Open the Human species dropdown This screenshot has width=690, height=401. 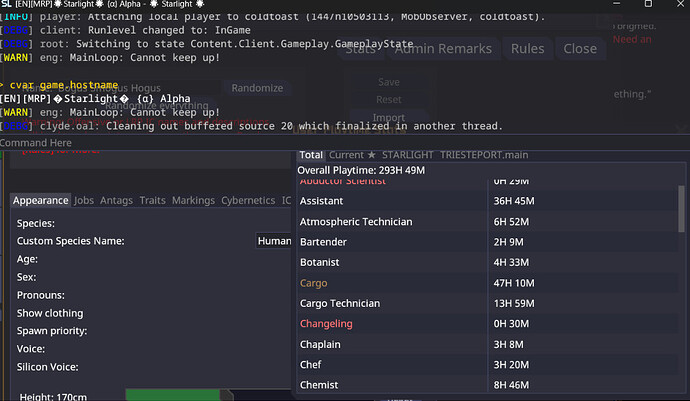[x=274, y=241]
